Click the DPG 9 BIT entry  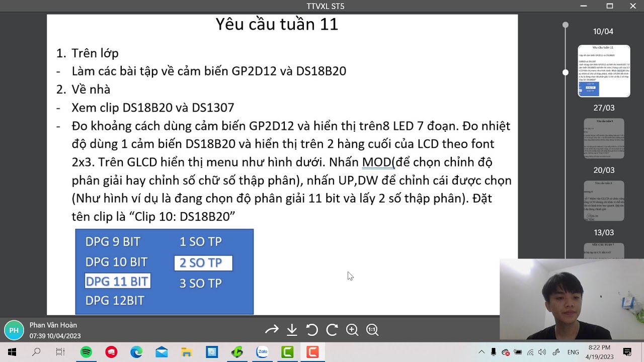click(113, 242)
